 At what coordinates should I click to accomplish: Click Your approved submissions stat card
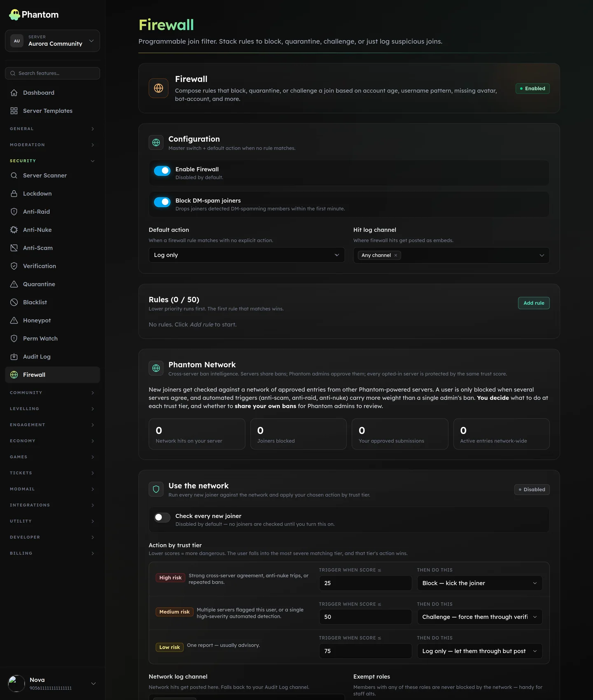pos(400,434)
